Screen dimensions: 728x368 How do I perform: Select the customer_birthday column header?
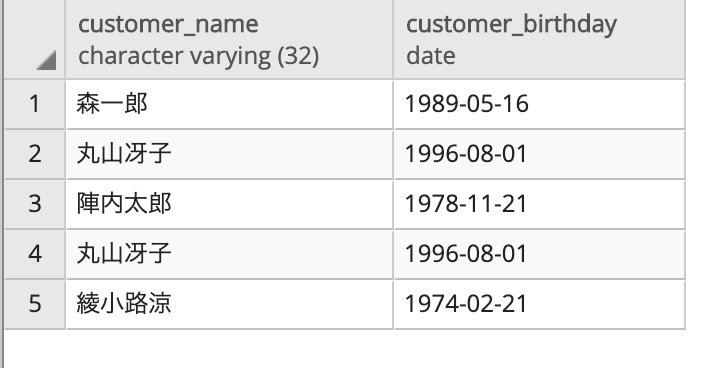[x=540, y=39]
